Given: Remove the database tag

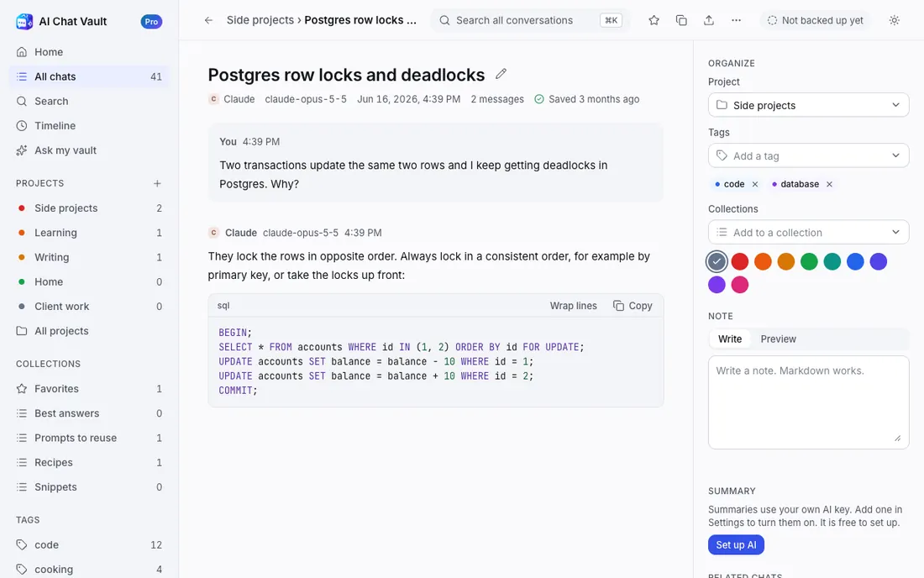Looking at the screenshot, I should coord(829,185).
